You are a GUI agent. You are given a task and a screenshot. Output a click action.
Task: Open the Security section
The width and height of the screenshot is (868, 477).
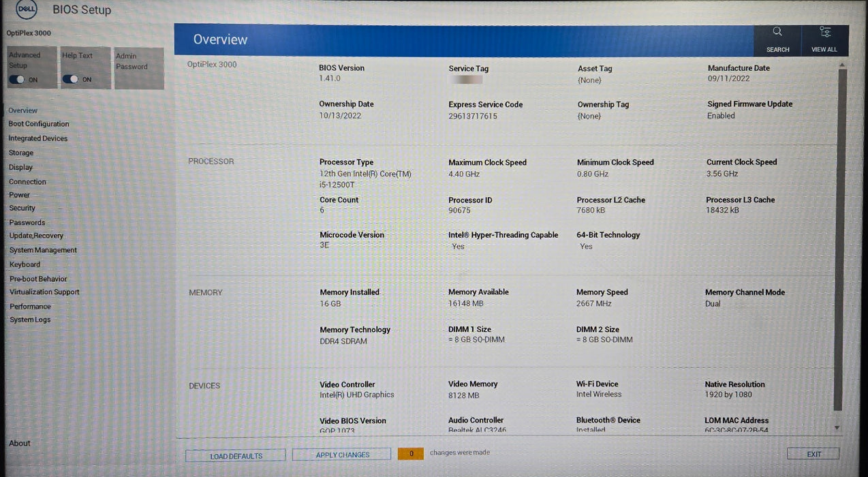click(22, 208)
